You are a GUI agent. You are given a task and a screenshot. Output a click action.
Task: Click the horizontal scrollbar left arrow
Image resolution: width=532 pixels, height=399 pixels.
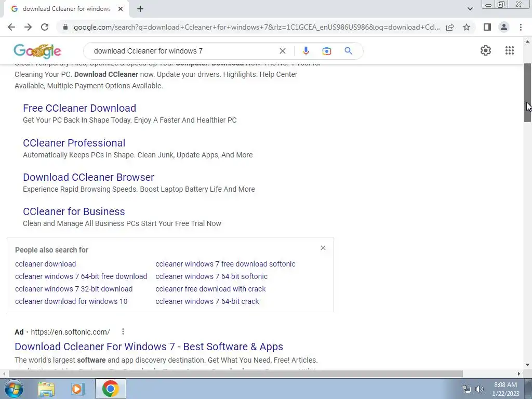pyautogui.click(x=4, y=374)
